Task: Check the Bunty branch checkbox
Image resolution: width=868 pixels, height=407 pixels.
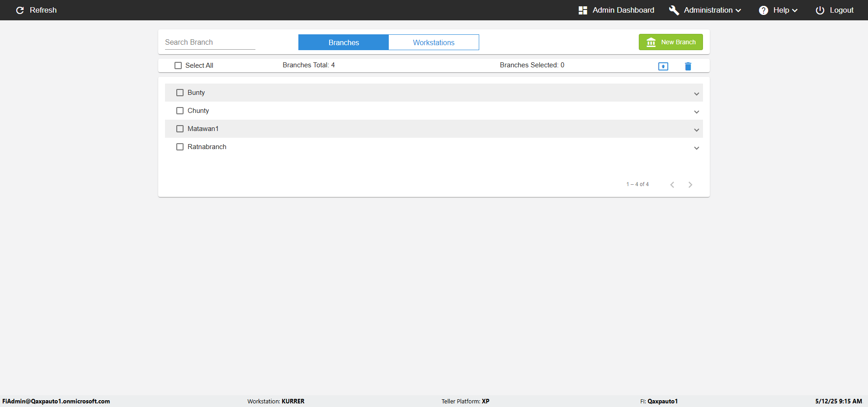Action: coord(180,93)
